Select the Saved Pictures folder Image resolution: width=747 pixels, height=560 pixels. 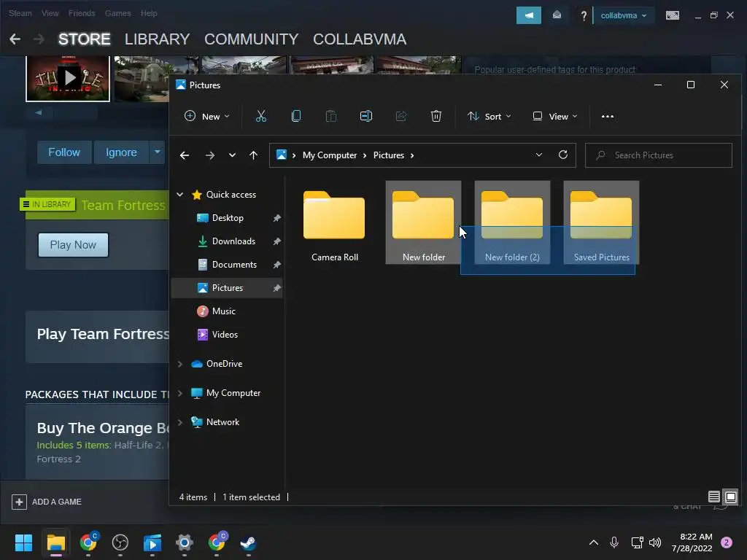[x=601, y=222]
